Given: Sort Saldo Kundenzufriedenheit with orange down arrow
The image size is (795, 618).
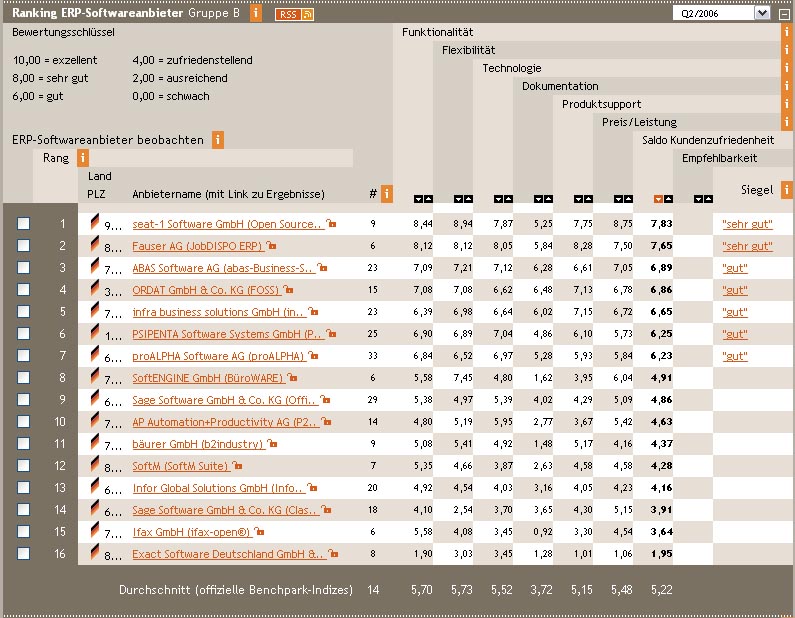Looking at the screenshot, I should pos(657,199).
